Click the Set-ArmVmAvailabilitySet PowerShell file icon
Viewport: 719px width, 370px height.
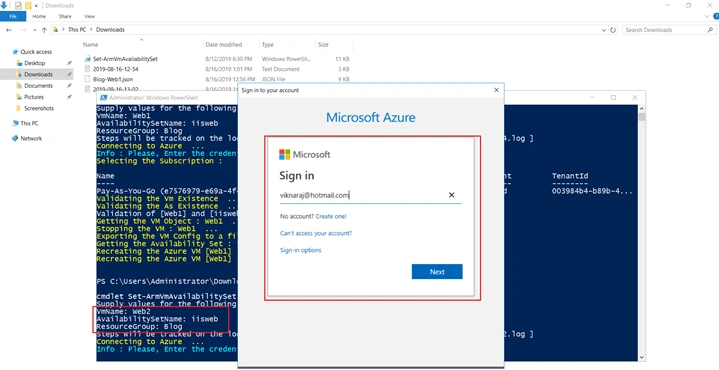pos(88,59)
